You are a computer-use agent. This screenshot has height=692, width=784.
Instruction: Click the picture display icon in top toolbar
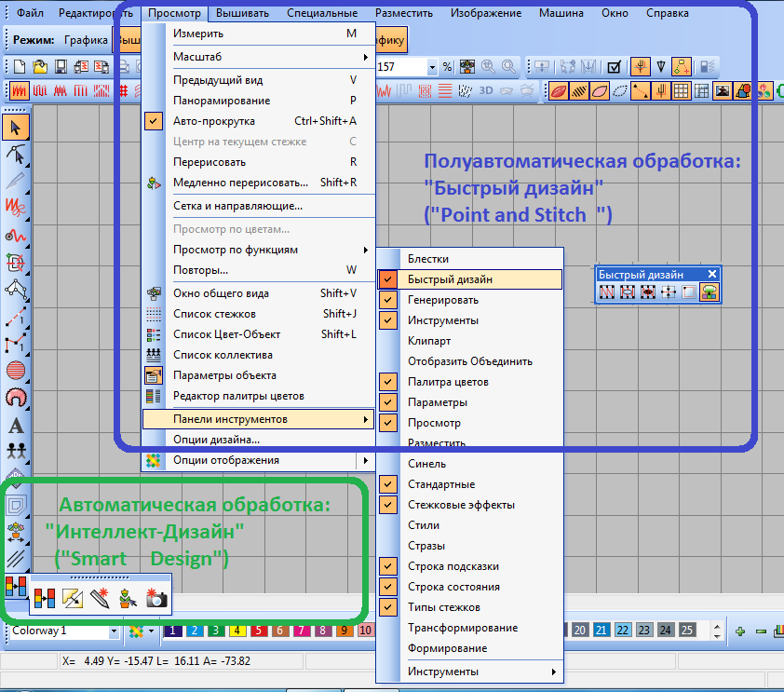pos(723,91)
